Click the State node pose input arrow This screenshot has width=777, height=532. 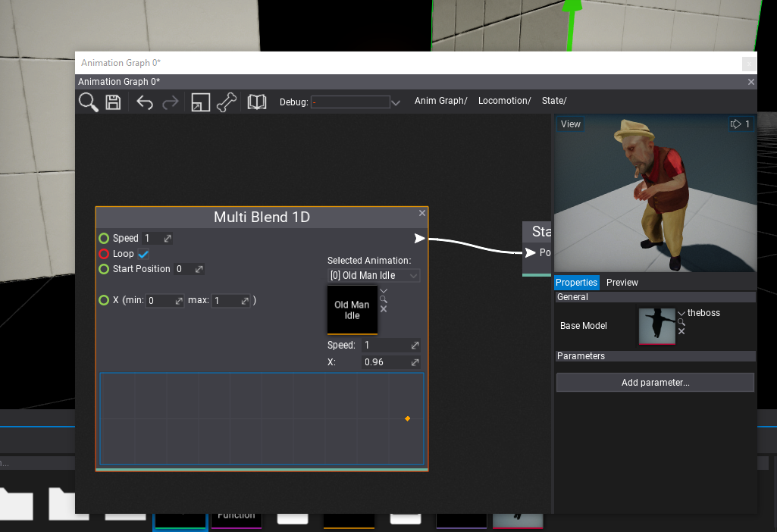(x=530, y=252)
